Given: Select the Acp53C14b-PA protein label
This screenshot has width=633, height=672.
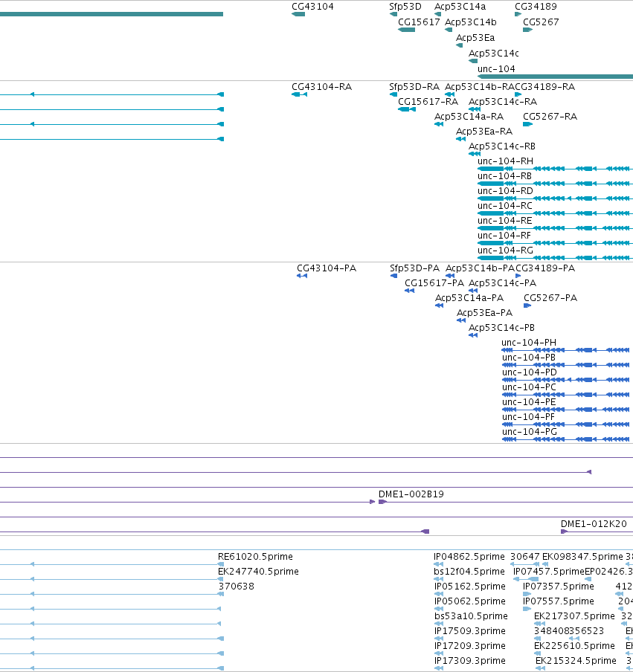Looking at the screenshot, I should point(480,268).
